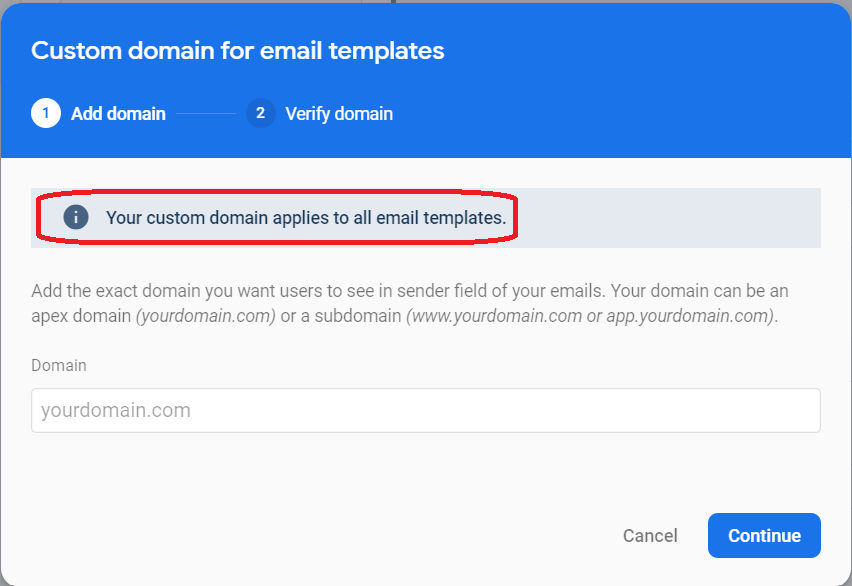
Task: Click the custom domain applies banner text
Action: (306, 217)
